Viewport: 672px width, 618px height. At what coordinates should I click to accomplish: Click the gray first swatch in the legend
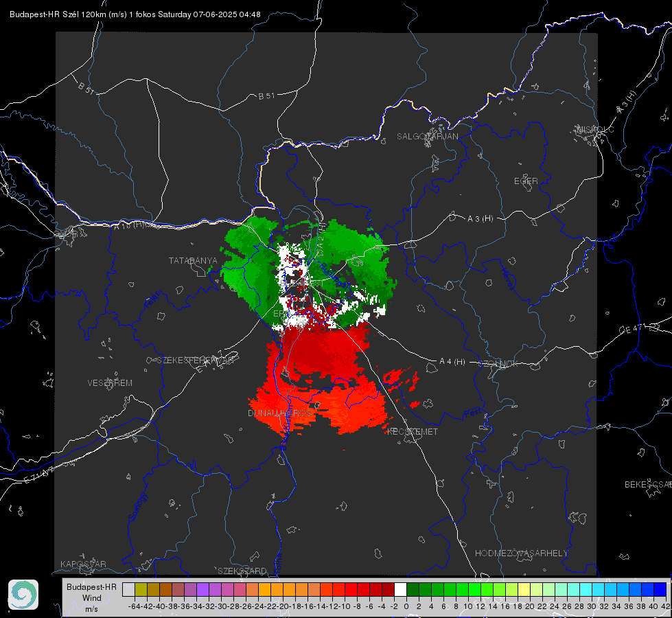coord(128,589)
